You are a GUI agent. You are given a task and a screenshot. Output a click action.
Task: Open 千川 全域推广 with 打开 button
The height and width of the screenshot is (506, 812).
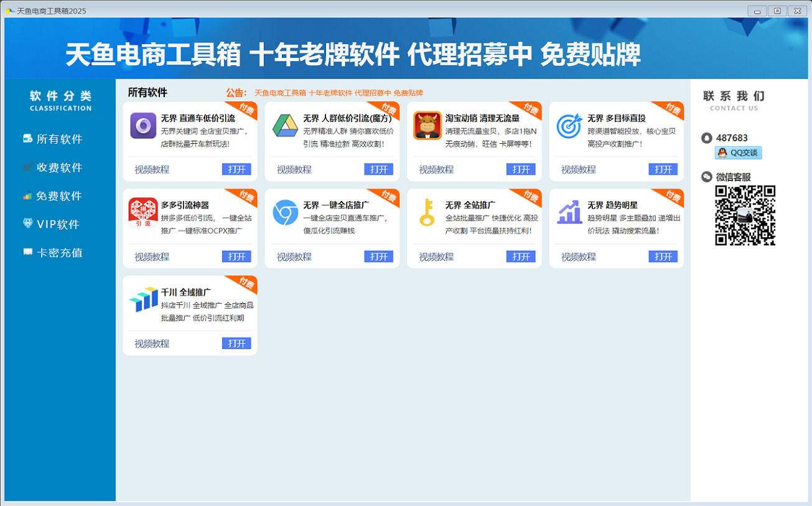(236, 344)
